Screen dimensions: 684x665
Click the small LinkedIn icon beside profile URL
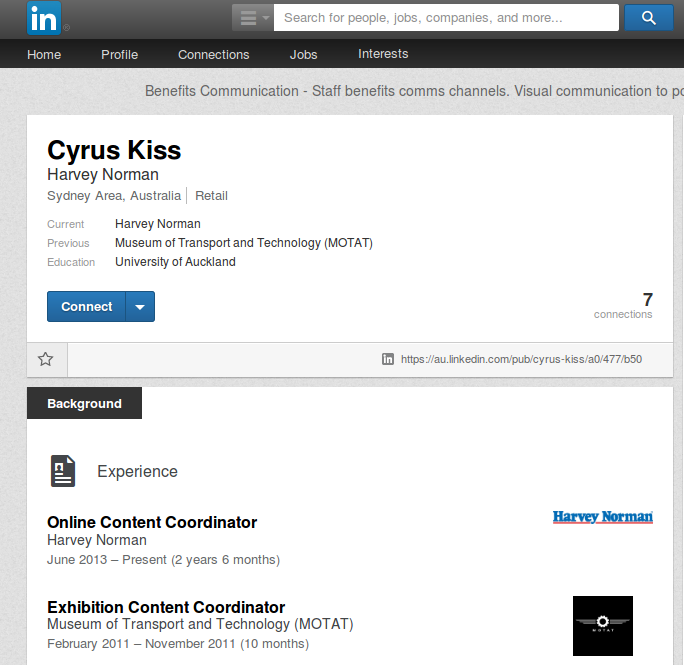pyautogui.click(x=387, y=359)
